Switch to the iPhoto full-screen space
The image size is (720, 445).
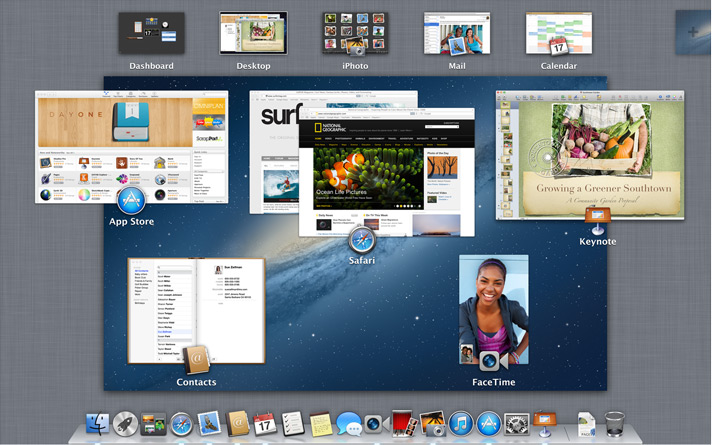click(x=354, y=34)
